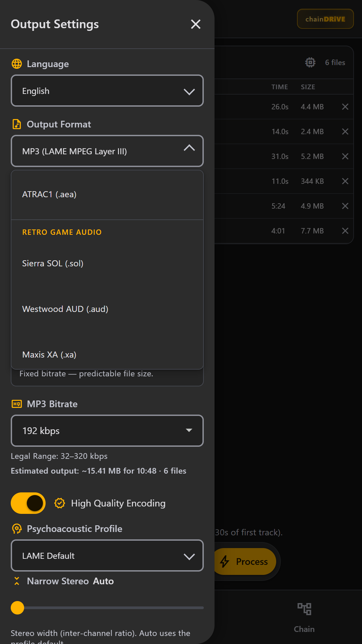Click the High Quality Encoding badge icon
362x644 pixels.
(x=60, y=503)
